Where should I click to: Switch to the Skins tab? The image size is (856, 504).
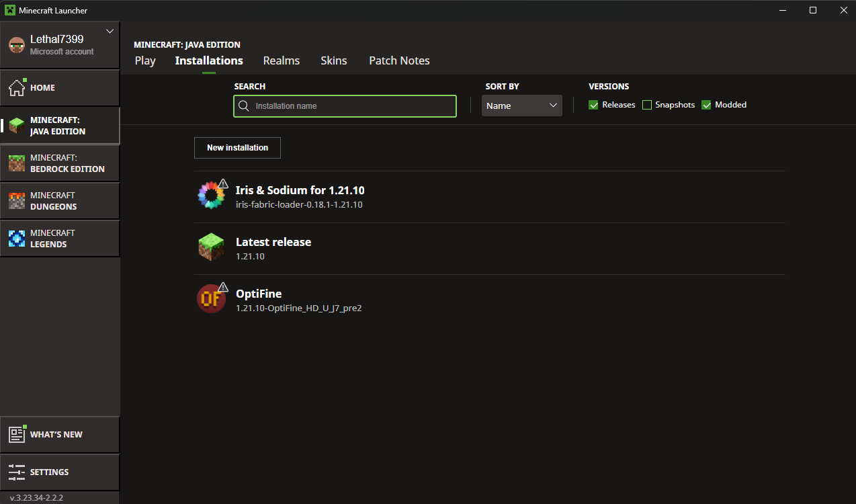(334, 60)
